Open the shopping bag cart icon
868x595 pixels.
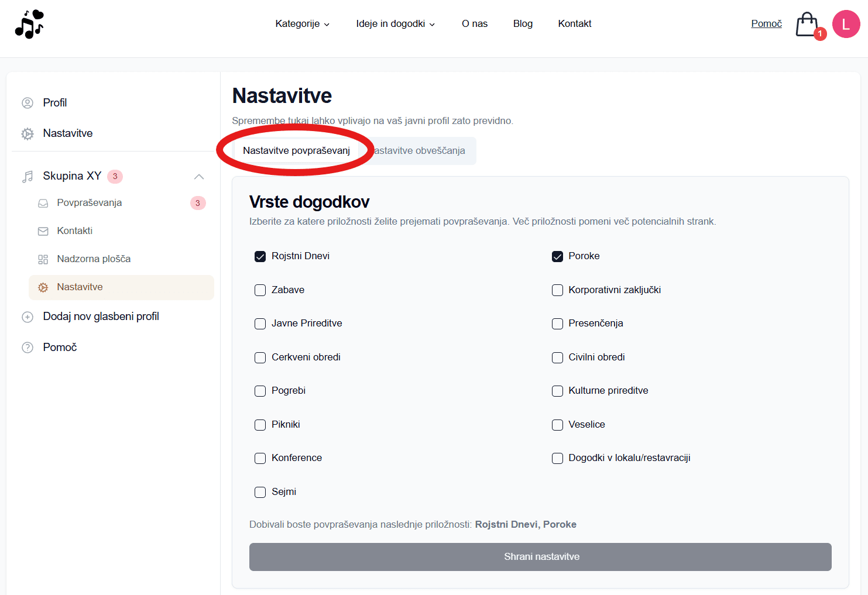807,25
